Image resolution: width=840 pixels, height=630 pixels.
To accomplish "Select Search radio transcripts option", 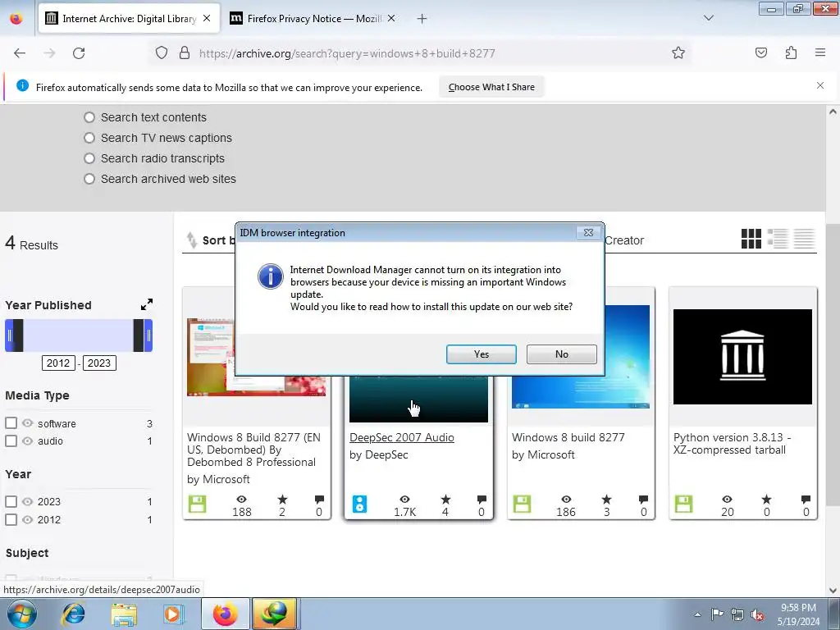I will click(x=89, y=158).
